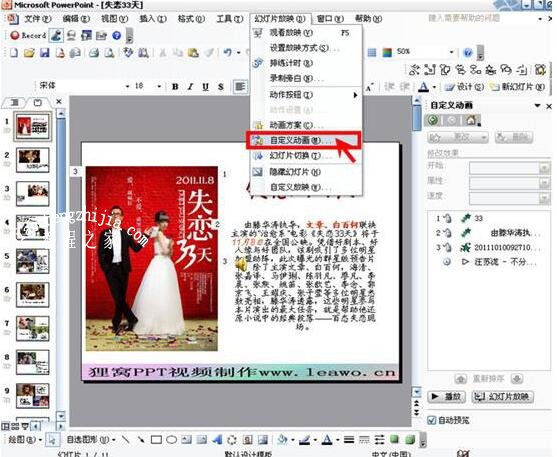Toggle text Shadow S button
This screenshot has height=457, width=557.
221,86
